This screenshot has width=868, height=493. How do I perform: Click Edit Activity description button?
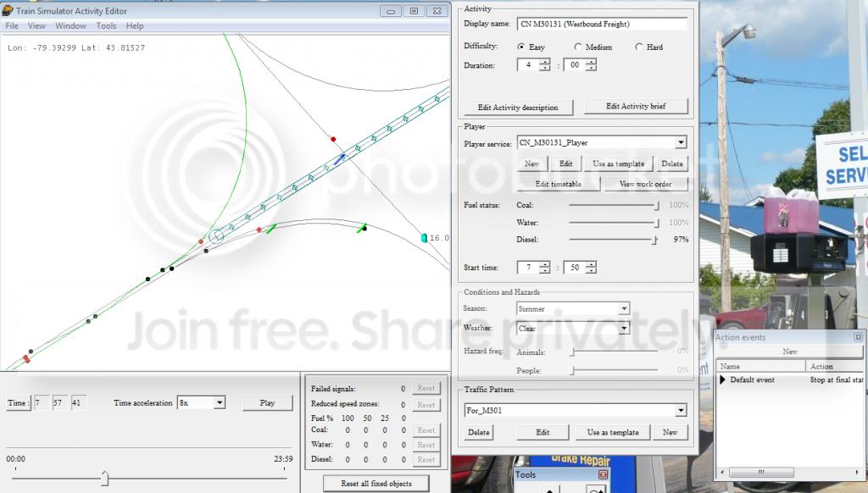point(517,108)
